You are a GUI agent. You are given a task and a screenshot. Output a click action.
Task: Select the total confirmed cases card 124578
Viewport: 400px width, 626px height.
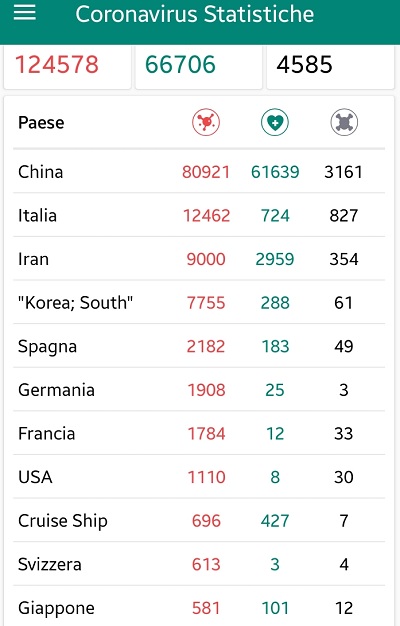click(x=67, y=66)
